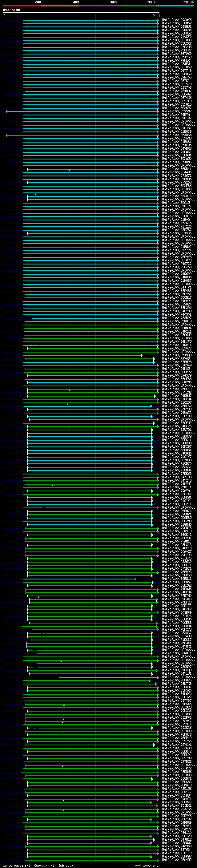
Task: Select the UniRef100_O94579 label
Action: point(177,375)
